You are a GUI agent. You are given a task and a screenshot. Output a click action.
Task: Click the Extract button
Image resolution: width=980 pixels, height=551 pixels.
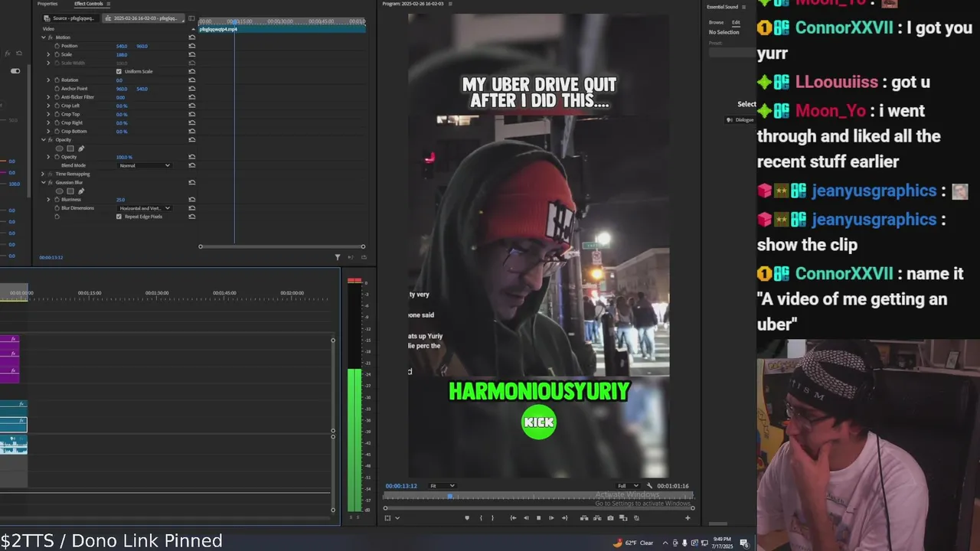click(597, 518)
